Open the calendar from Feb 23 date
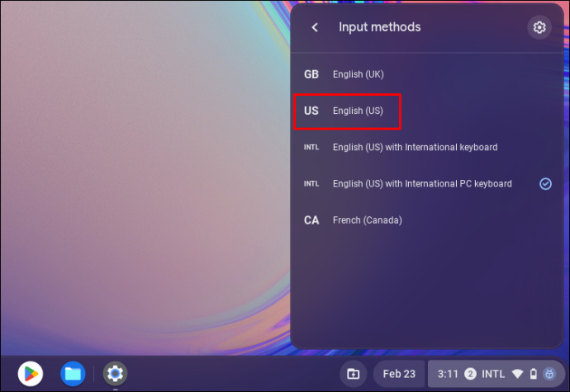Image resolution: width=570 pixels, height=392 pixels. (399, 374)
